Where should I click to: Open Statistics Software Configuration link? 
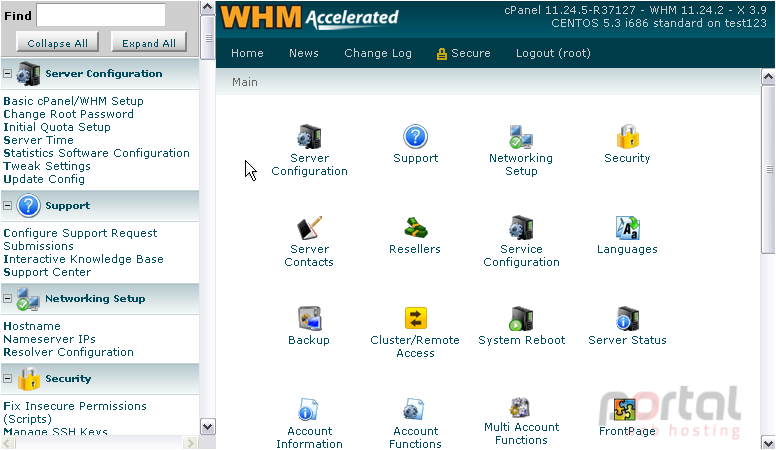click(x=97, y=153)
